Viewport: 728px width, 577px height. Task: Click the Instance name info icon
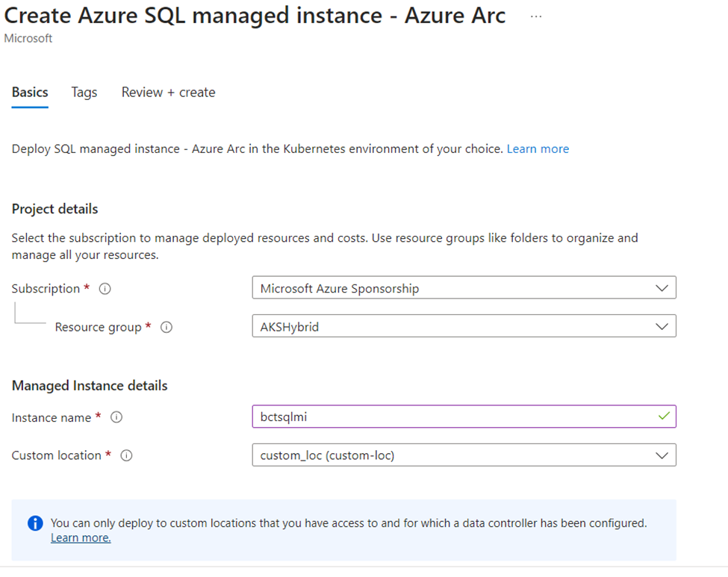click(116, 417)
